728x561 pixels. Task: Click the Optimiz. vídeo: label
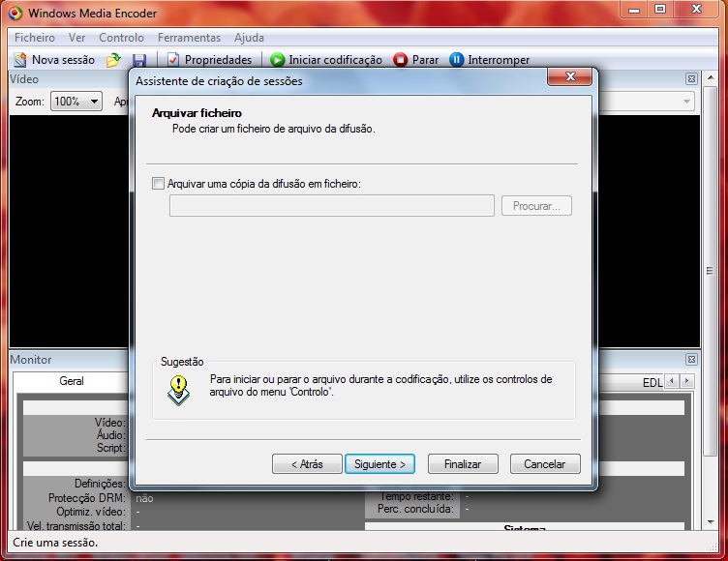tap(91, 512)
